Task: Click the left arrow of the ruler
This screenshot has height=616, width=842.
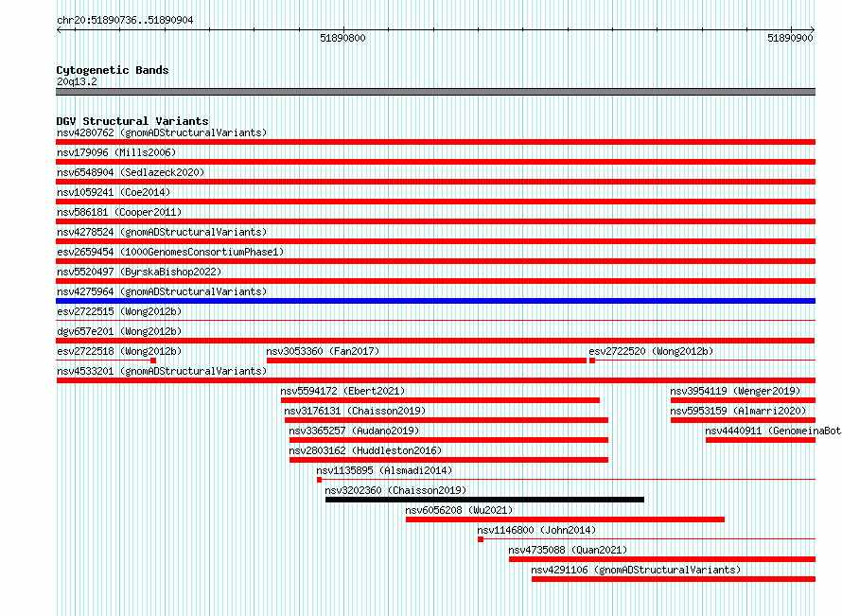Action: pyautogui.click(x=59, y=30)
